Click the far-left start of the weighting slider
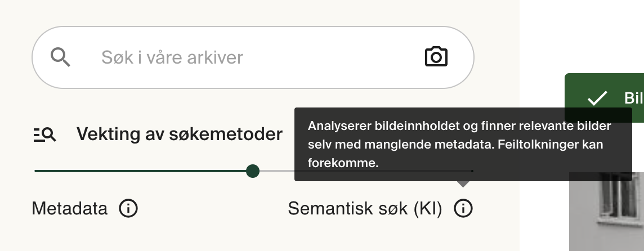The image size is (644, 251). [x=36, y=171]
